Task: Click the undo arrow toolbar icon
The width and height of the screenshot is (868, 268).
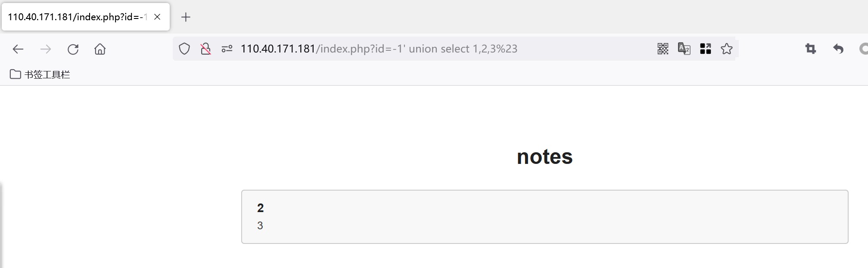Action: [x=838, y=49]
